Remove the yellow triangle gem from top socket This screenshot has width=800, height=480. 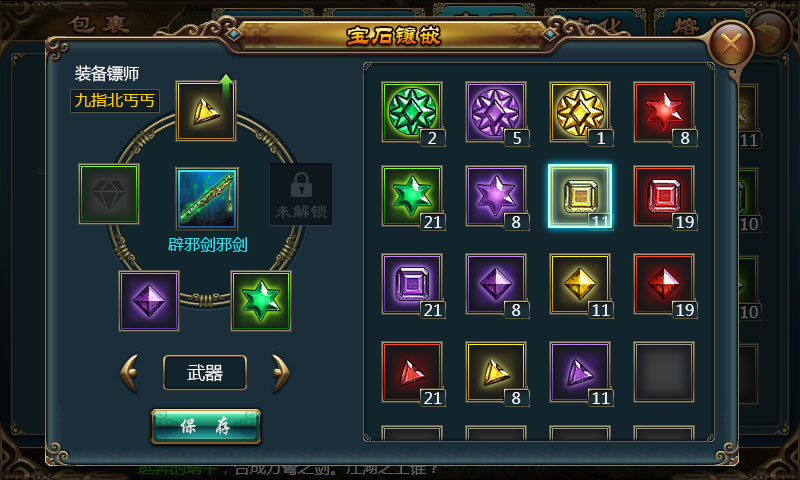(x=206, y=111)
